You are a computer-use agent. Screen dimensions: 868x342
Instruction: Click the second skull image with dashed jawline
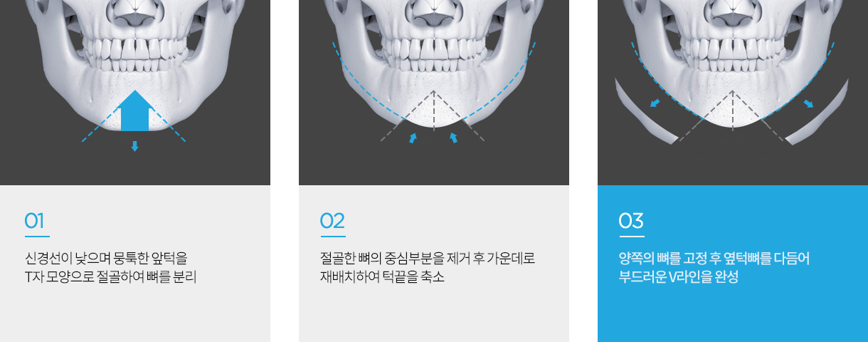point(434,93)
